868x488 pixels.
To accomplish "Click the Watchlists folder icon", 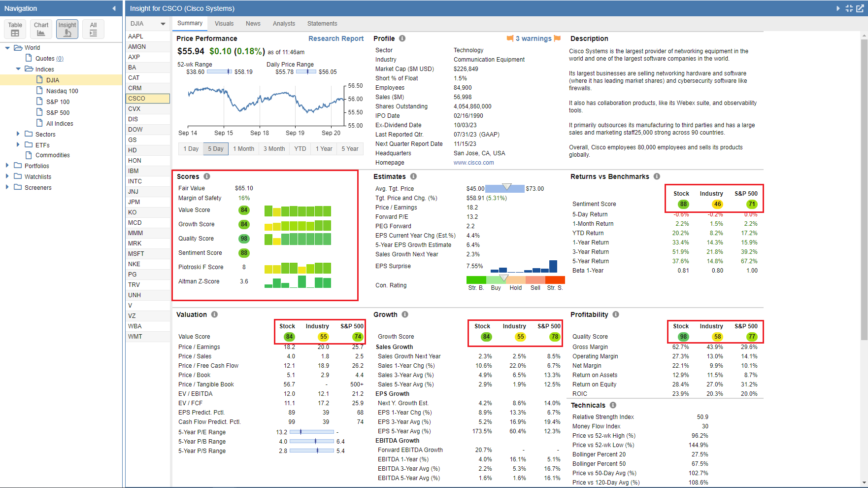I will click(18, 176).
